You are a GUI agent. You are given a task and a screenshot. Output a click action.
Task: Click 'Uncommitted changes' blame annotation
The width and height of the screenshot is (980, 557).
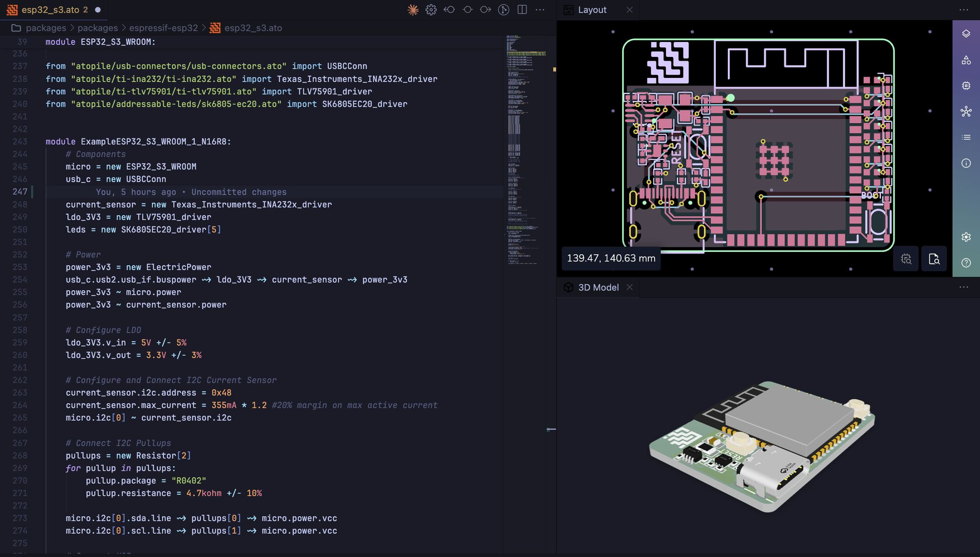239,192
